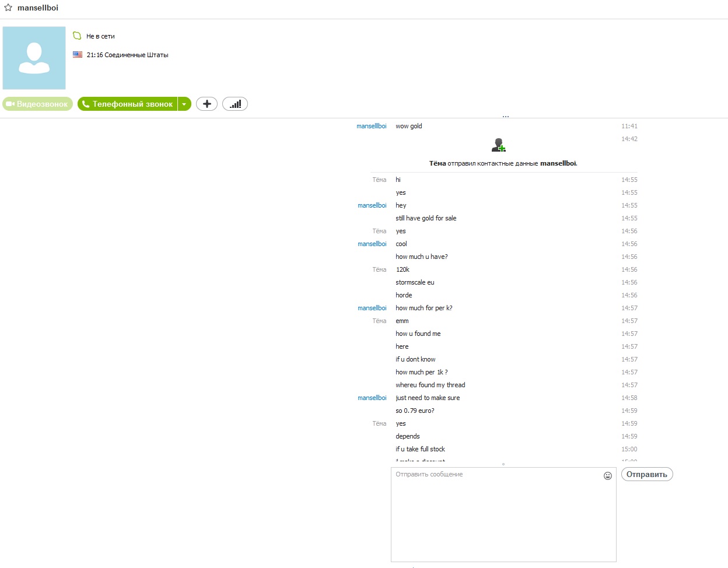The width and height of the screenshot is (728, 568).
Task: Click the mansellboi header title
Action: [x=38, y=8]
